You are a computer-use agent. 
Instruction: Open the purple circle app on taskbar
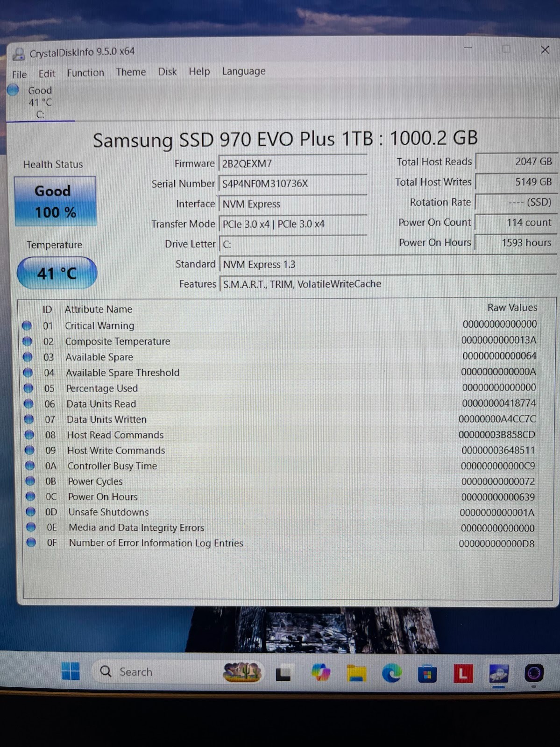[x=534, y=673]
